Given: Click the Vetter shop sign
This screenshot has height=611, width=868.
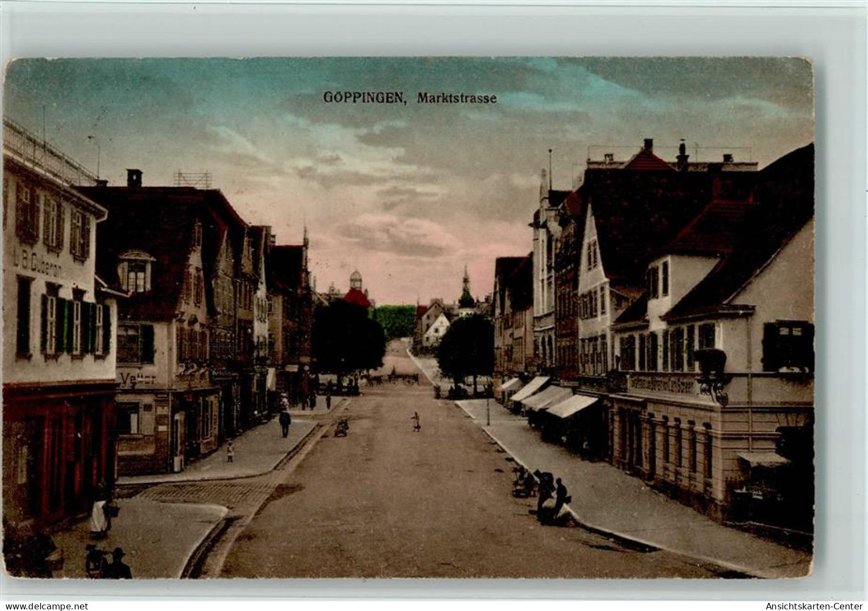Looking at the screenshot, I should click(x=137, y=379).
